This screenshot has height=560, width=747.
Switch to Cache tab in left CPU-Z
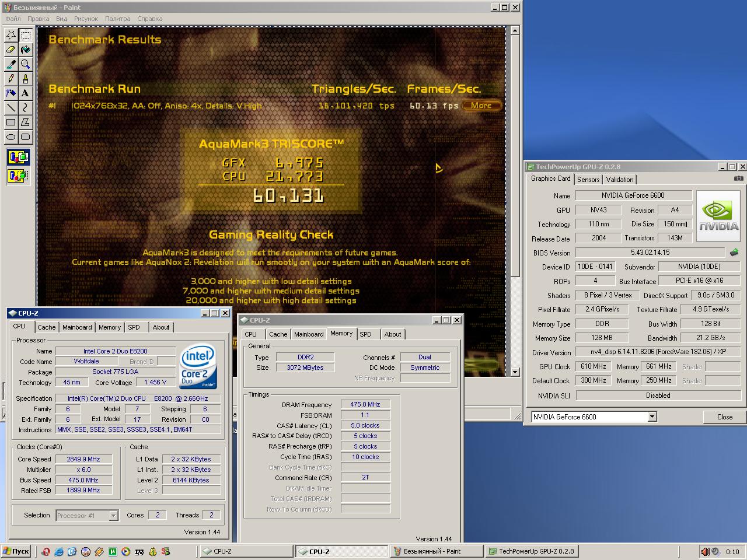pos(47,327)
